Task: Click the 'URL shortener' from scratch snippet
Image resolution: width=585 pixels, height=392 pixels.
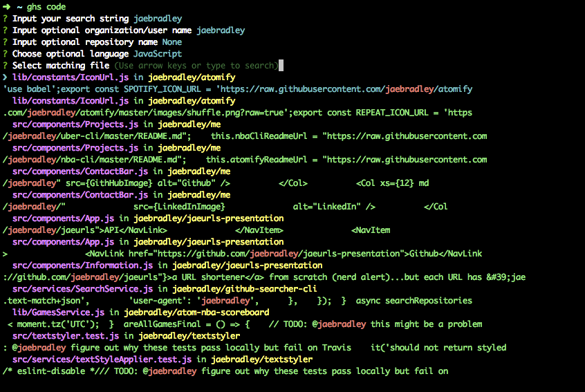Action: point(265,277)
